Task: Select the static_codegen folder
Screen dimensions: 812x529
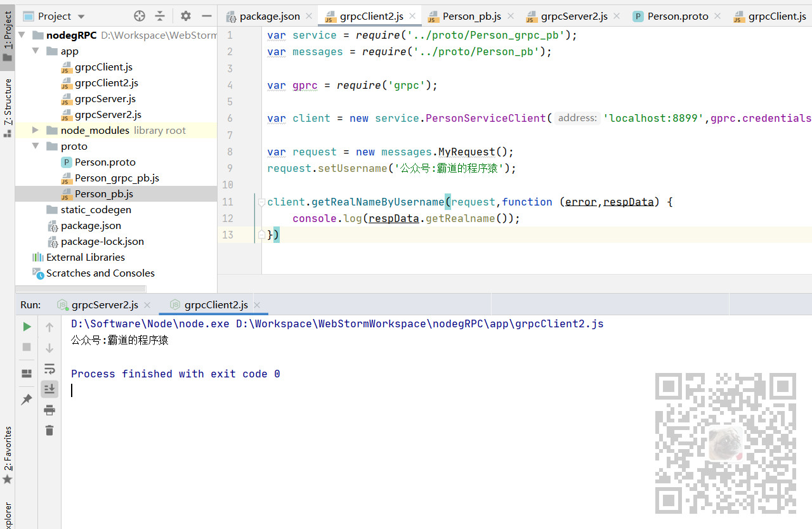Action: pos(96,209)
